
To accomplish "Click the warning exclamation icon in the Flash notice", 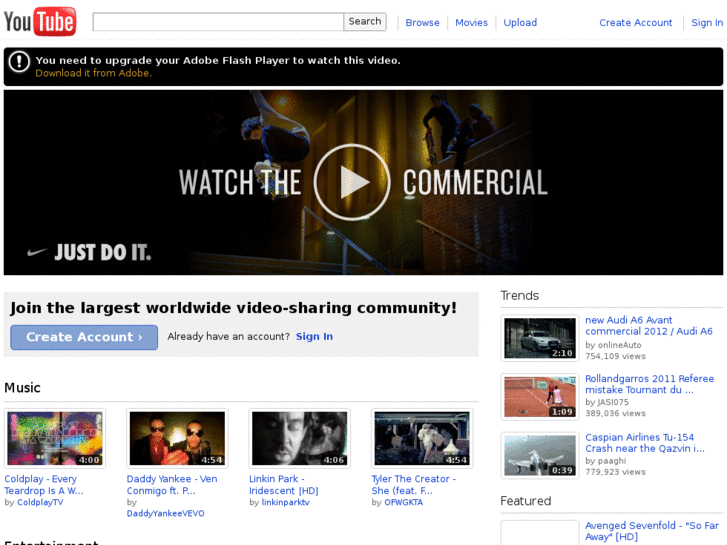I will [19, 62].
